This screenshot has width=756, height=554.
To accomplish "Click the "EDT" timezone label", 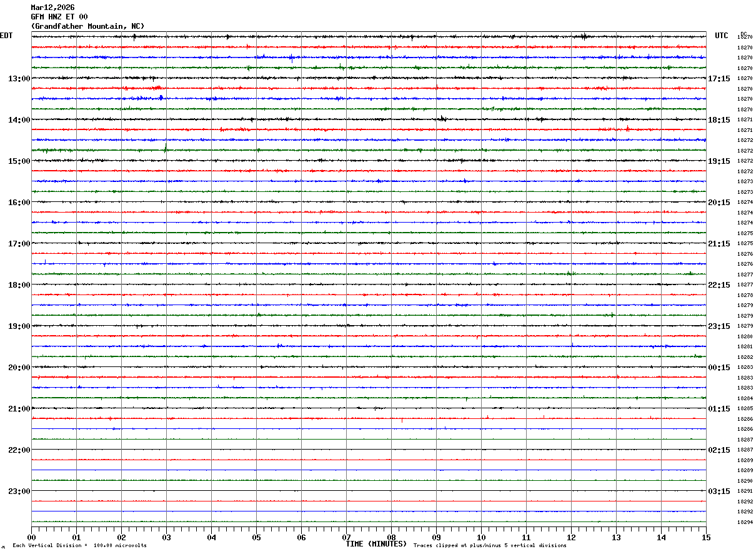I will 6,36.
